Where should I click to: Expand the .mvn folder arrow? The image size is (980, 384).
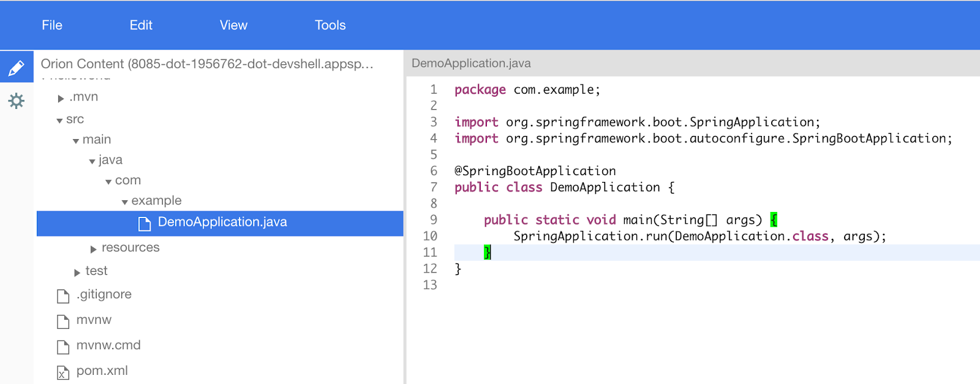coord(61,99)
